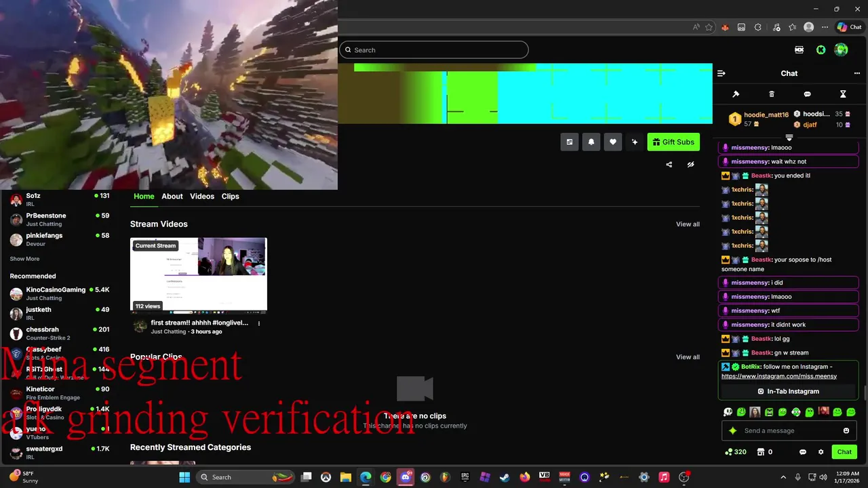Toggle stream notifications with the bell button
This screenshot has height=488, width=868.
pyautogui.click(x=591, y=142)
